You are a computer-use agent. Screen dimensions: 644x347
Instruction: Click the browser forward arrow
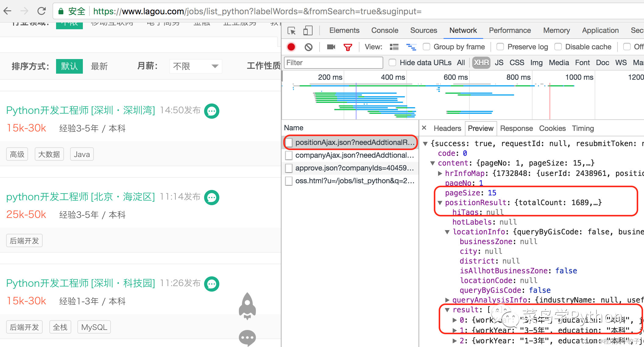[24, 11]
